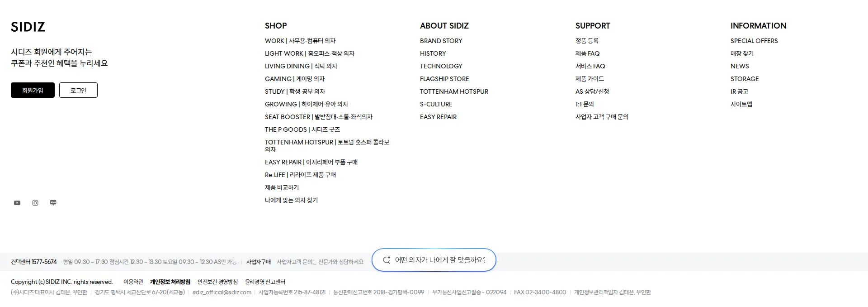Open EASY REPAIR | 이지리페어 부품 구매 link
This screenshot has width=868, height=307.
311,162
